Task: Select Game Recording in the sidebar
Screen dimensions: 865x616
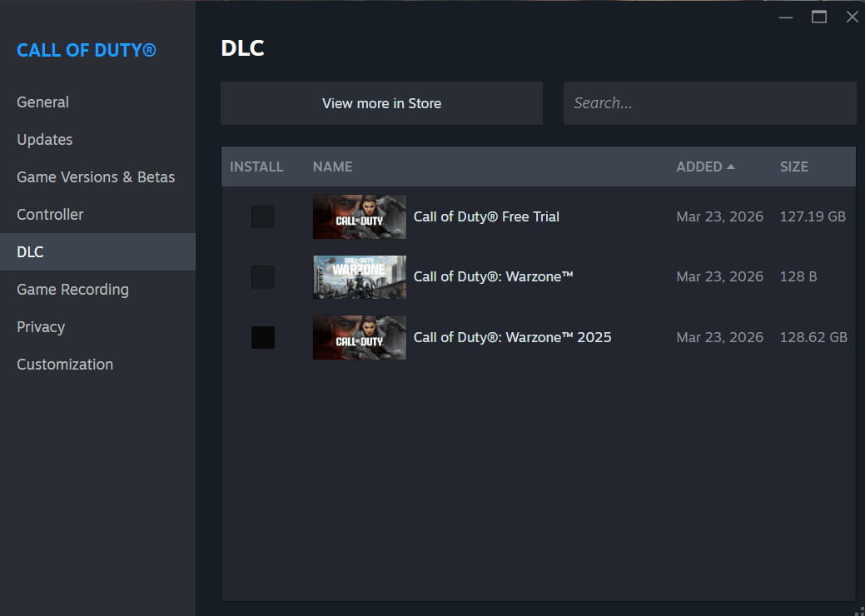Action: pyautogui.click(x=72, y=290)
